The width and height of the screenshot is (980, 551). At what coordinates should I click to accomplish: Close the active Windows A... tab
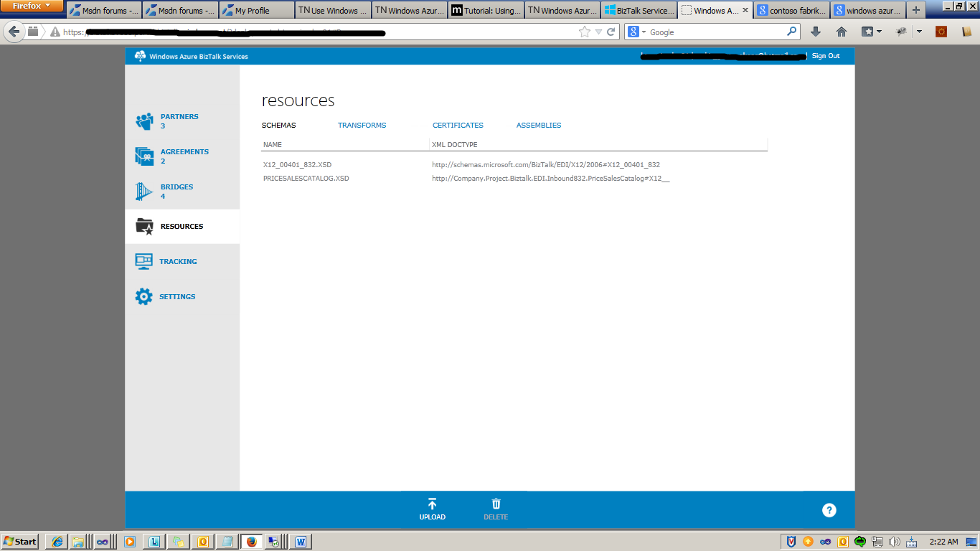(745, 11)
